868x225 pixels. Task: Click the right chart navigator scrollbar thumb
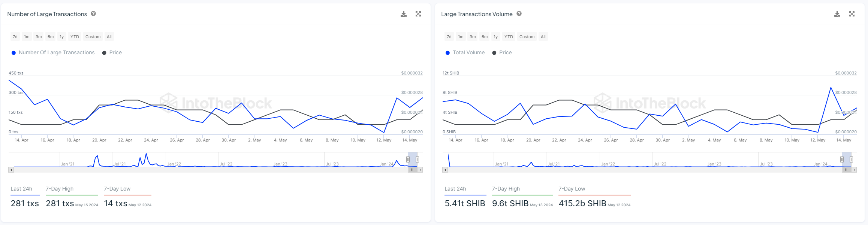tap(847, 170)
